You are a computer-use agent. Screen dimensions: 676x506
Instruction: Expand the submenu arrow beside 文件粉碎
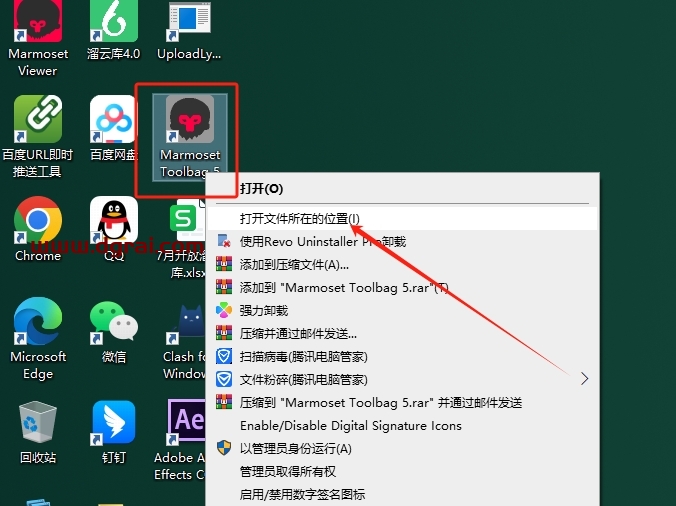pyautogui.click(x=584, y=379)
